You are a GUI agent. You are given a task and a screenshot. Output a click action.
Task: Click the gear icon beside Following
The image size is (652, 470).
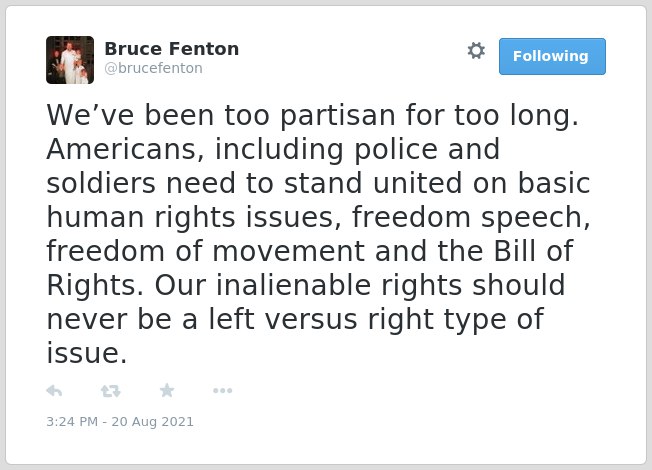[x=476, y=51]
